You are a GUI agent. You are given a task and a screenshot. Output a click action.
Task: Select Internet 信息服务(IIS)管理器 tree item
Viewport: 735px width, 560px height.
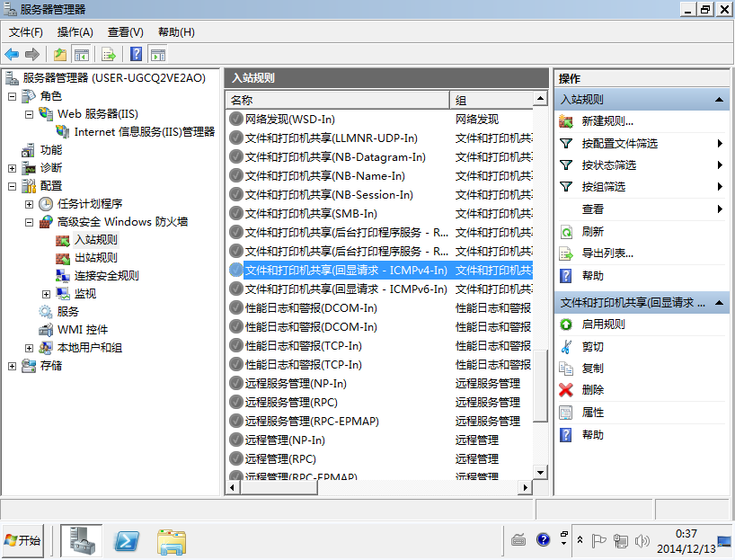click(145, 132)
